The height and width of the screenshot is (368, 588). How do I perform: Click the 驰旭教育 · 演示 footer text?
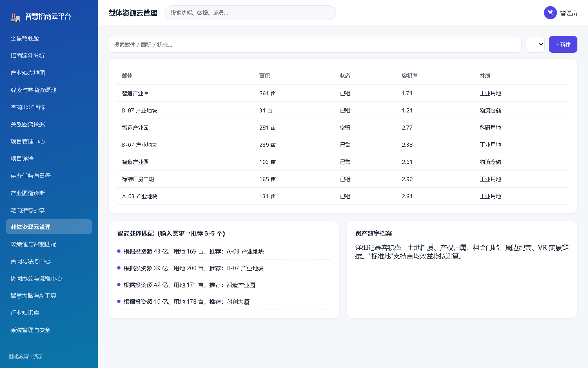[26, 357]
